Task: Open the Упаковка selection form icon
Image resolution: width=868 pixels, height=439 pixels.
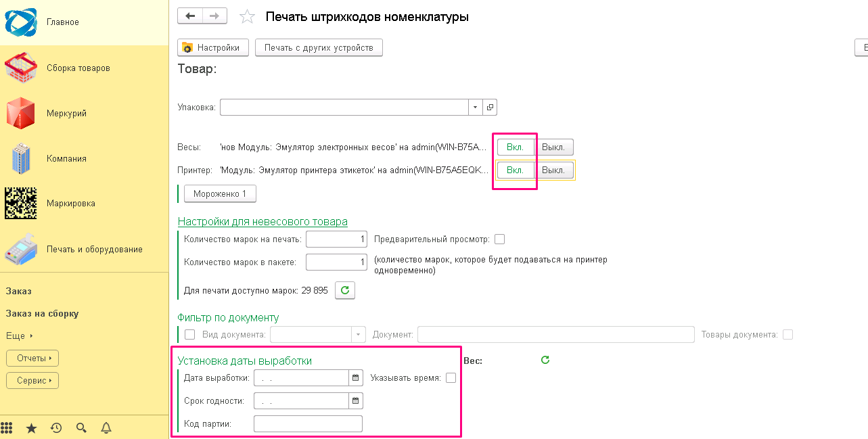Action: tap(490, 107)
